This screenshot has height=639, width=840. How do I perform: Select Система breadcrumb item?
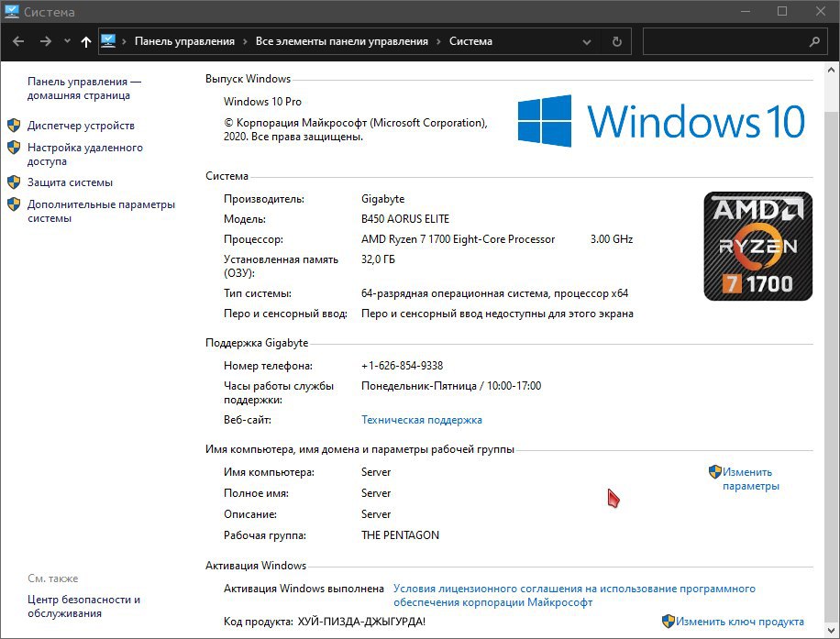pyautogui.click(x=470, y=41)
